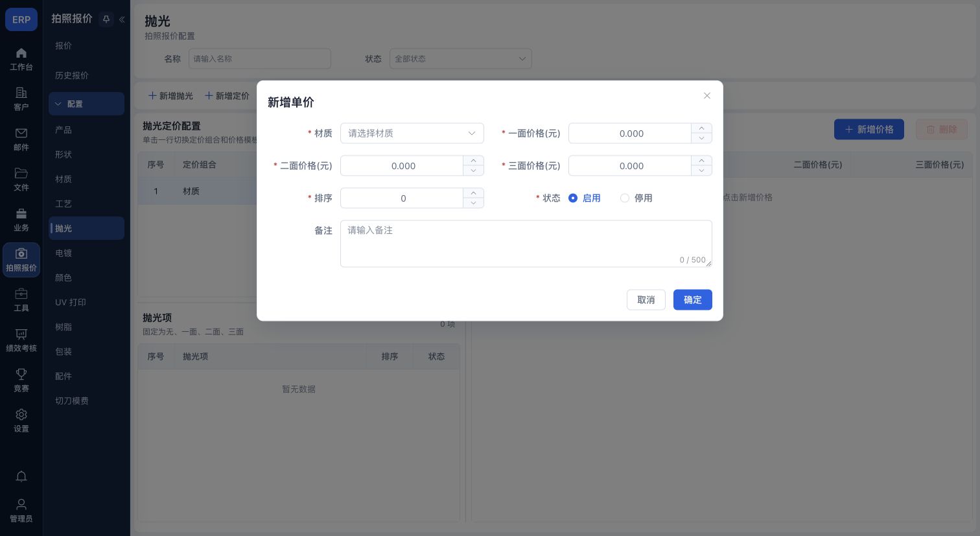Open the 文件 folder icon
This screenshot has width=980, height=536.
coord(21,174)
